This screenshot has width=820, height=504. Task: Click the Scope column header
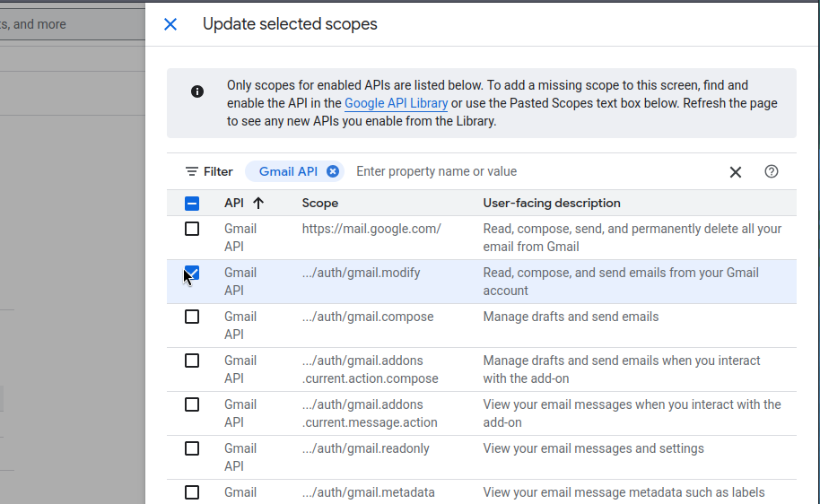(320, 203)
